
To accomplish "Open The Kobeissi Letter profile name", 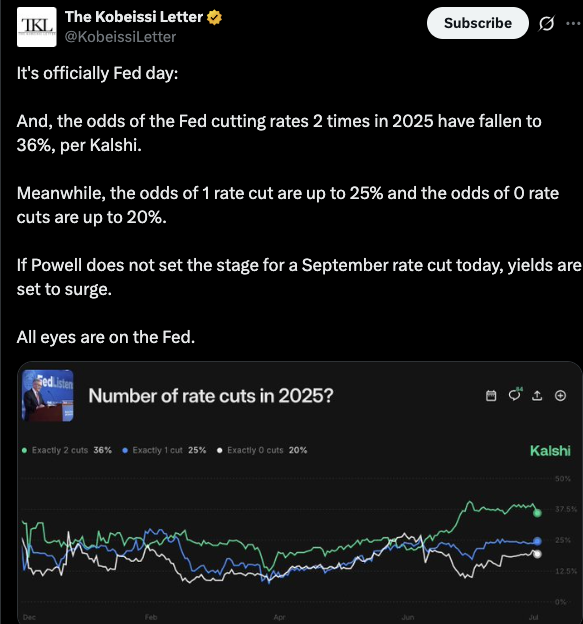I will [x=134, y=17].
